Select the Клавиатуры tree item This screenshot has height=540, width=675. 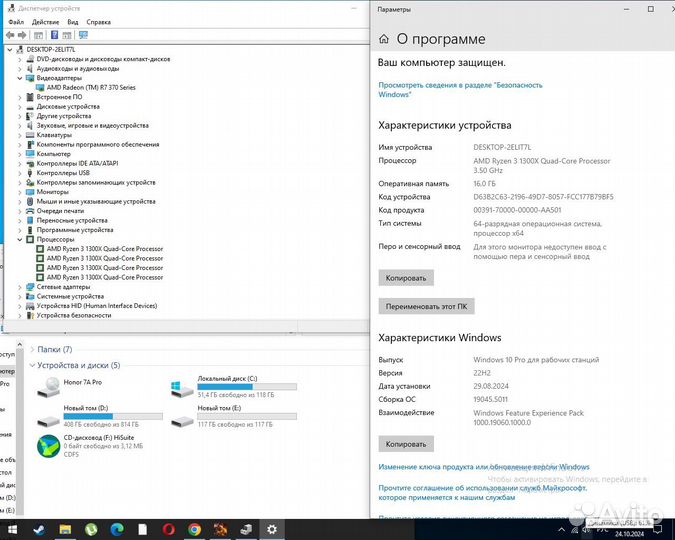pyautogui.click(x=54, y=135)
